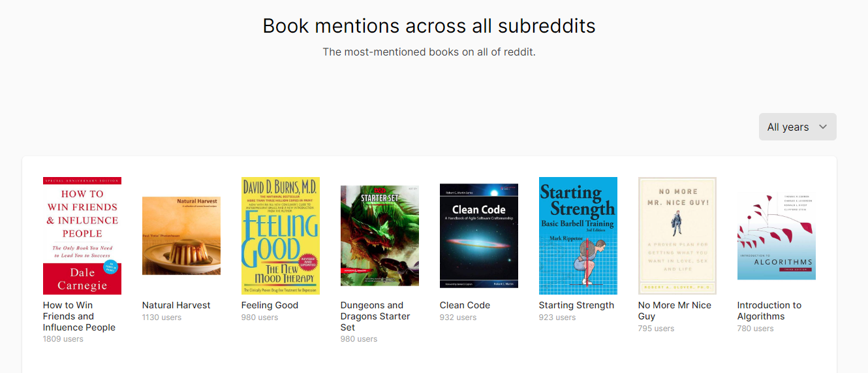This screenshot has width=868, height=373.
Task: Open the Natural Harvest title link
Action: 176,305
